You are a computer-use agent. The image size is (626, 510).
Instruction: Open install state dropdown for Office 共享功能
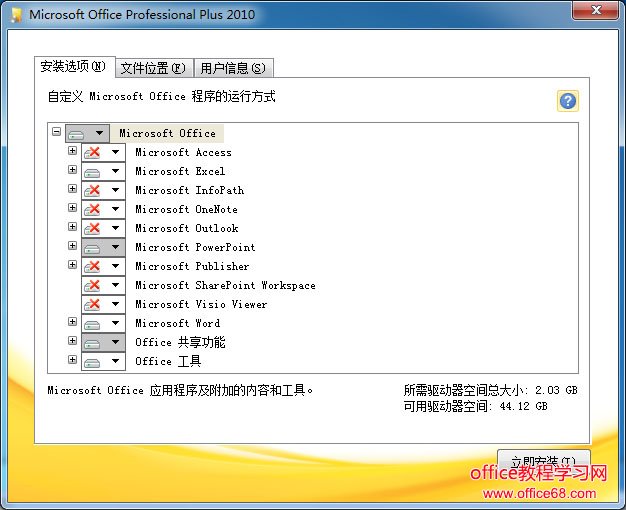tap(103, 342)
